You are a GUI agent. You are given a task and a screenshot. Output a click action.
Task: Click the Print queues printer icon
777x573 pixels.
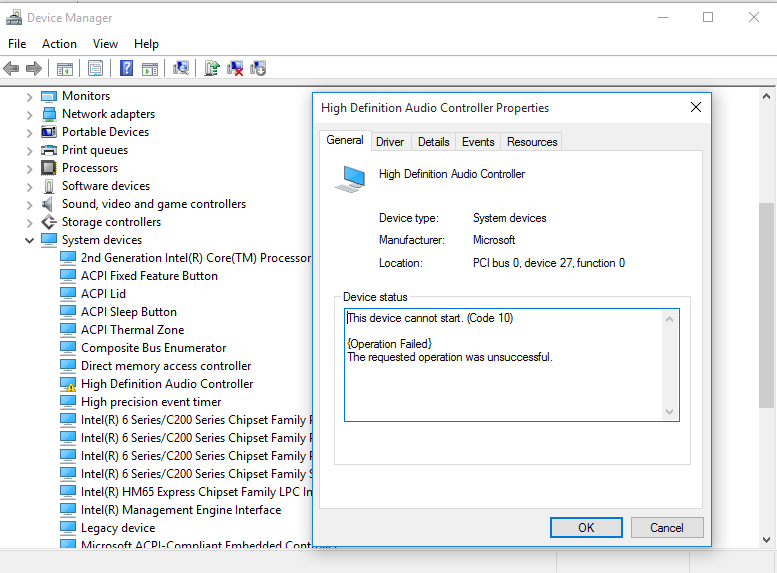click(x=49, y=150)
